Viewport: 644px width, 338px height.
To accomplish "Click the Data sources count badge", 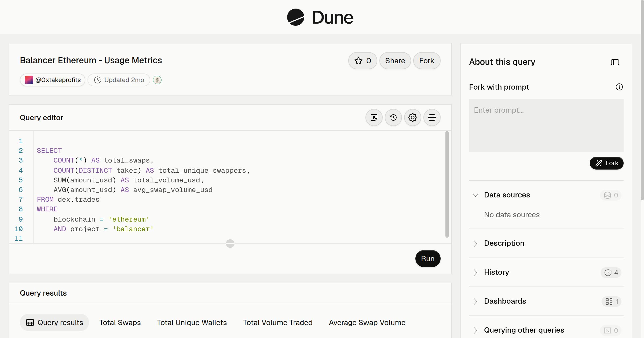I will coord(611,195).
